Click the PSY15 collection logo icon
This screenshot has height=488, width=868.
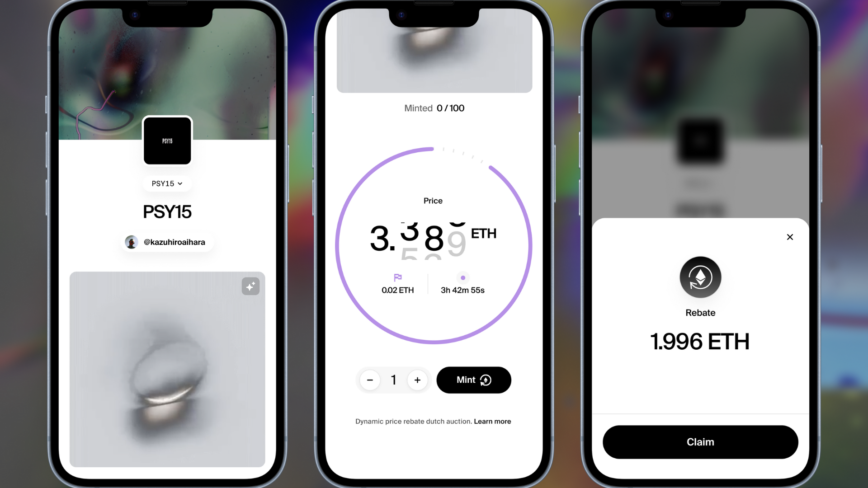coord(167,141)
